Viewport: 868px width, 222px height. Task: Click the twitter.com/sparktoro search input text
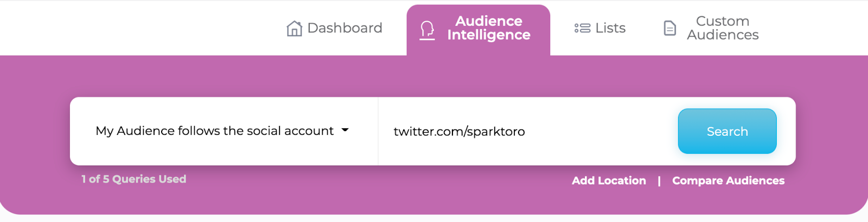click(459, 132)
